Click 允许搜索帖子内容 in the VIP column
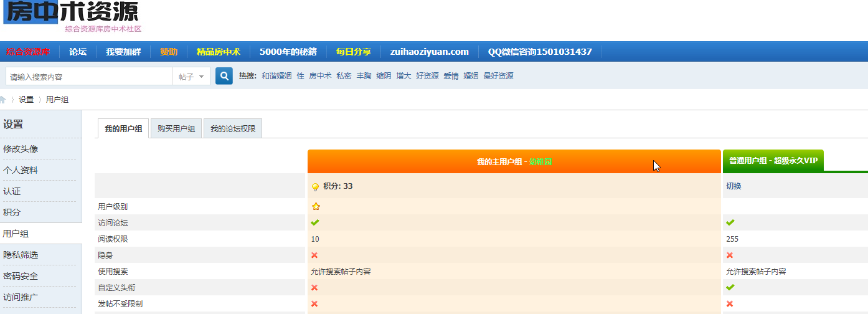Image resolution: width=868 pixels, height=314 pixels. point(756,271)
